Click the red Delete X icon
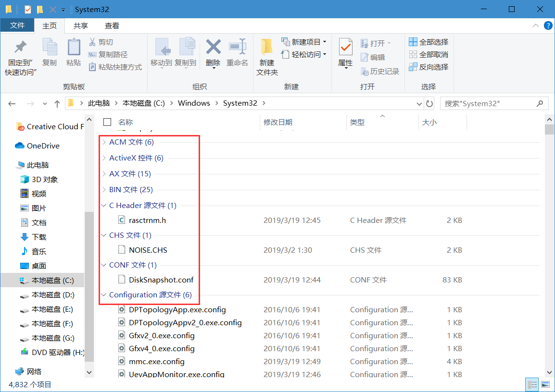Screen dimensions: 555x392 213,47
